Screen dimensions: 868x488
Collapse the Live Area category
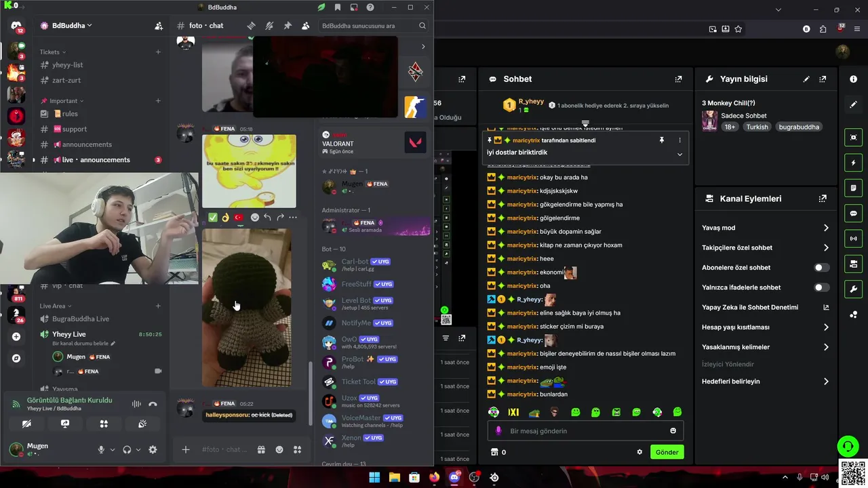pos(56,306)
